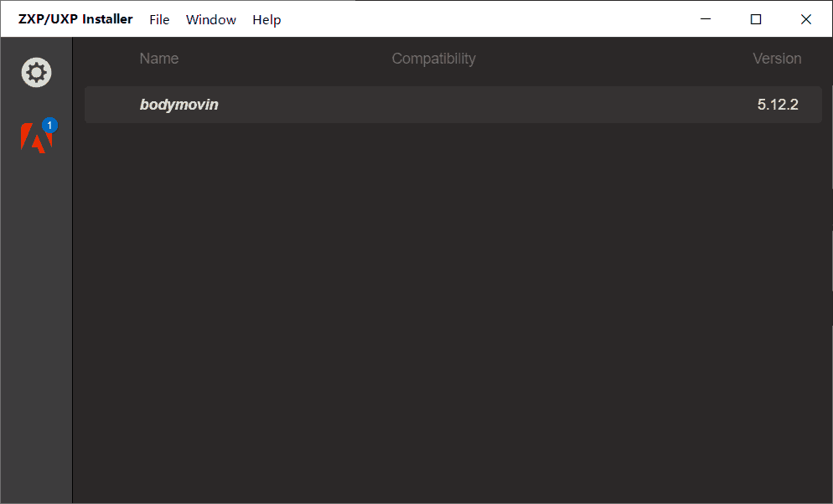The image size is (833, 504).
Task: Minimize the ZXP/UXP Installer window
Action: [706, 19]
